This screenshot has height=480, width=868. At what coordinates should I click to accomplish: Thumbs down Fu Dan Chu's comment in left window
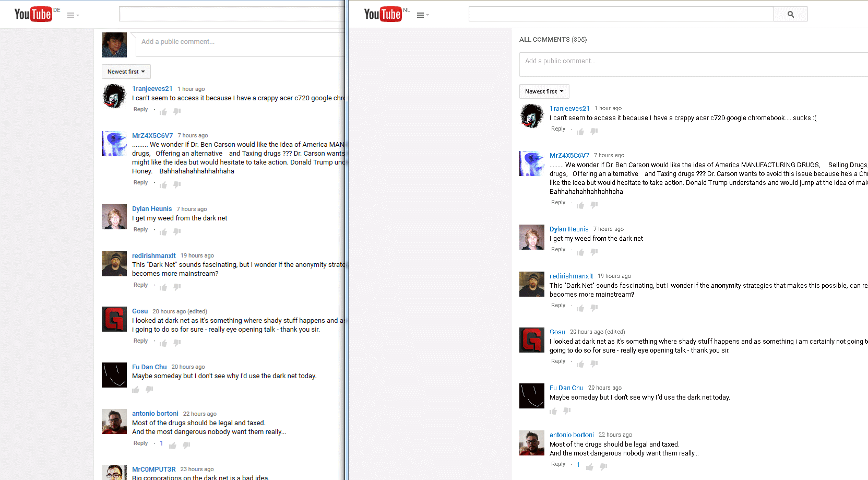tap(149, 390)
